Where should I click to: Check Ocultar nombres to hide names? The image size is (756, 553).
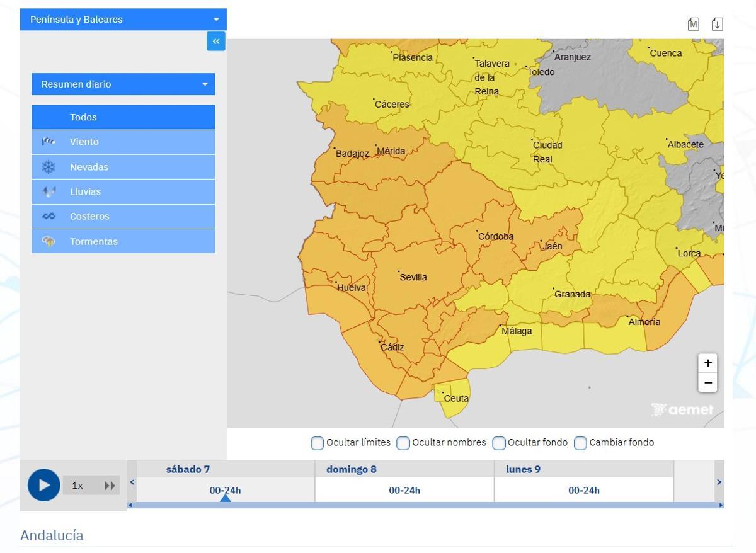[x=403, y=443]
